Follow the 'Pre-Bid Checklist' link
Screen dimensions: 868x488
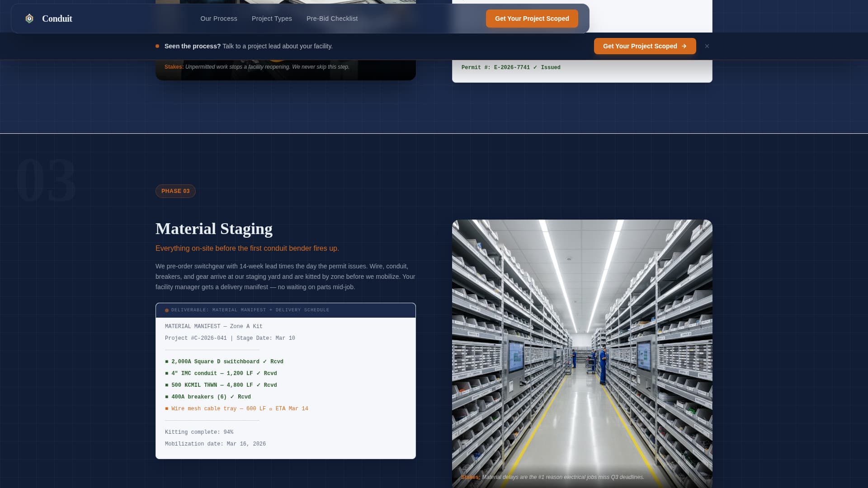[x=332, y=19]
